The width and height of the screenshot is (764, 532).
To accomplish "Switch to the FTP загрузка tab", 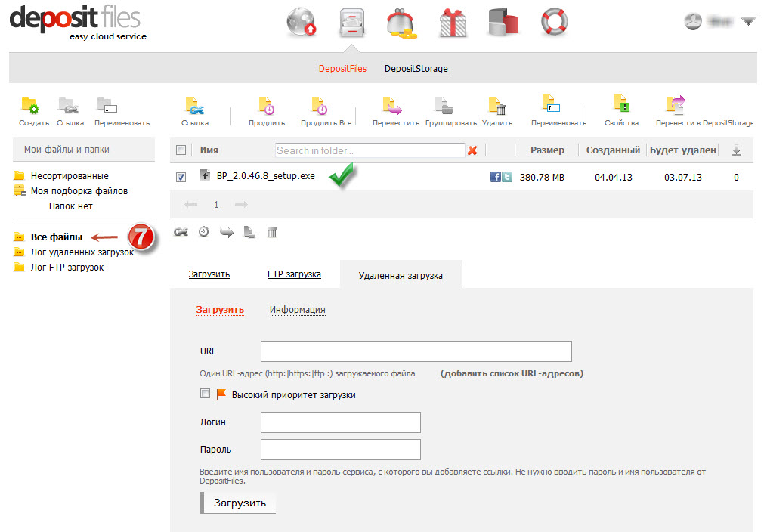I will pyautogui.click(x=294, y=274).
